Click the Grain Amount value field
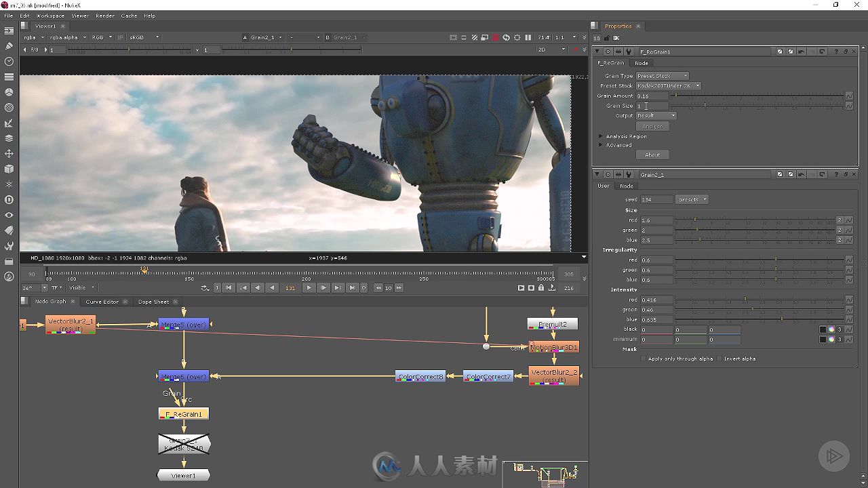This screenshot has width=868, height=488. pyautogui.click(x=652, y=96)
